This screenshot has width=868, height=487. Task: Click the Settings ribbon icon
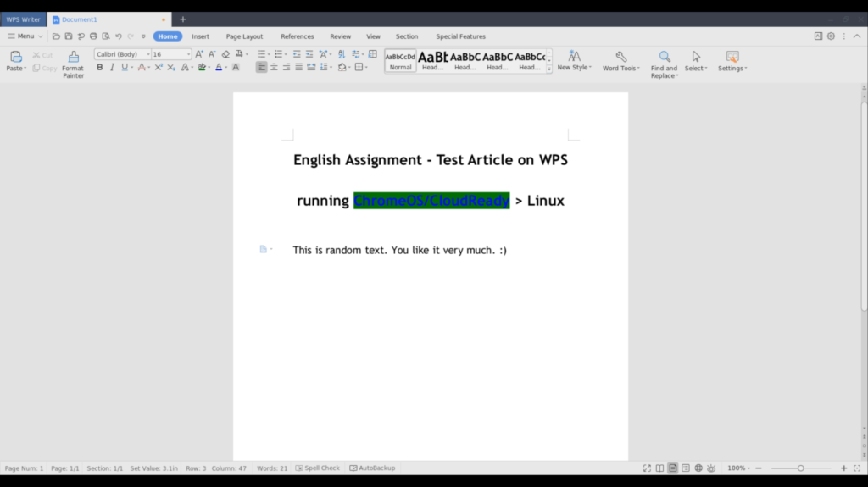click(732, 57)
